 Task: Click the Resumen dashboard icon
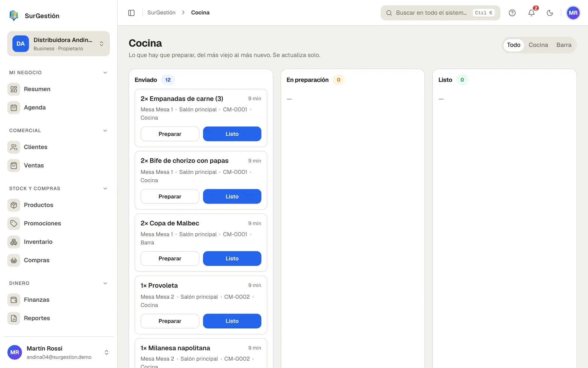pos(14,89)
